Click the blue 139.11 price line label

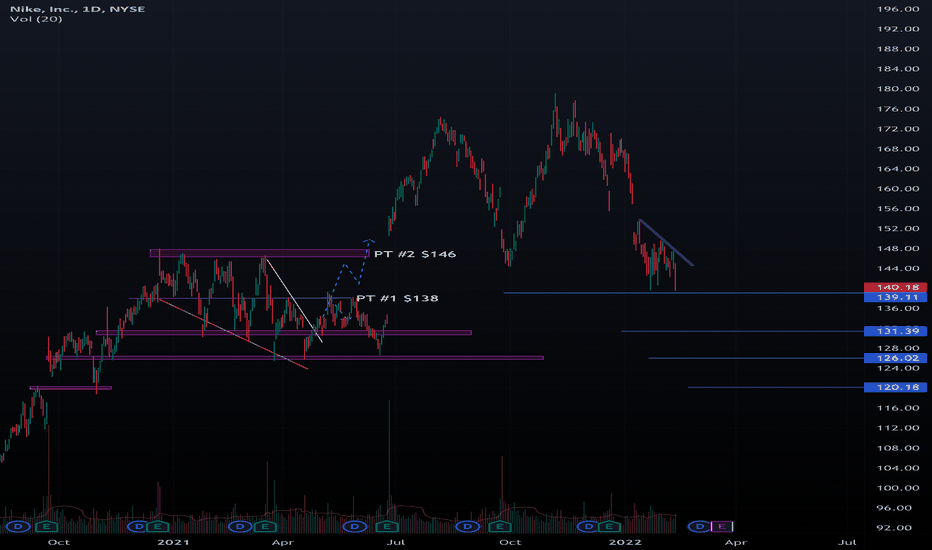point(895,297)
